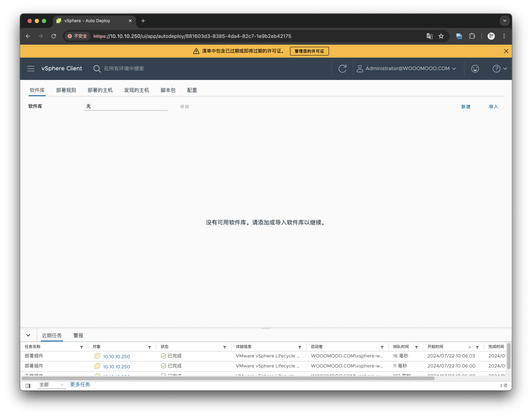Click the blue extension icon in browser toolbar

click(x=459, y=36)
